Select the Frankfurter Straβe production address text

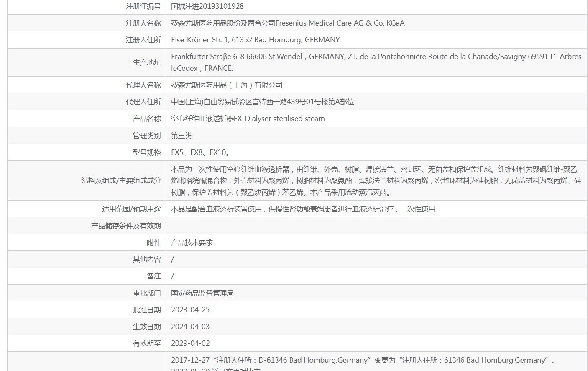point(376,62)
